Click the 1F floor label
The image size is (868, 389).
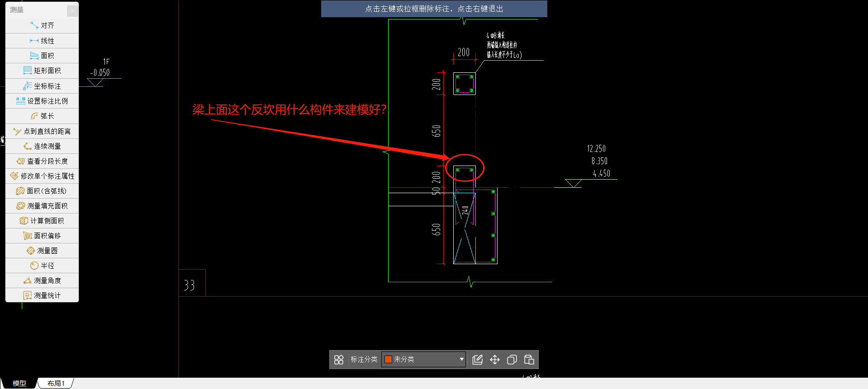coord(106,62)
